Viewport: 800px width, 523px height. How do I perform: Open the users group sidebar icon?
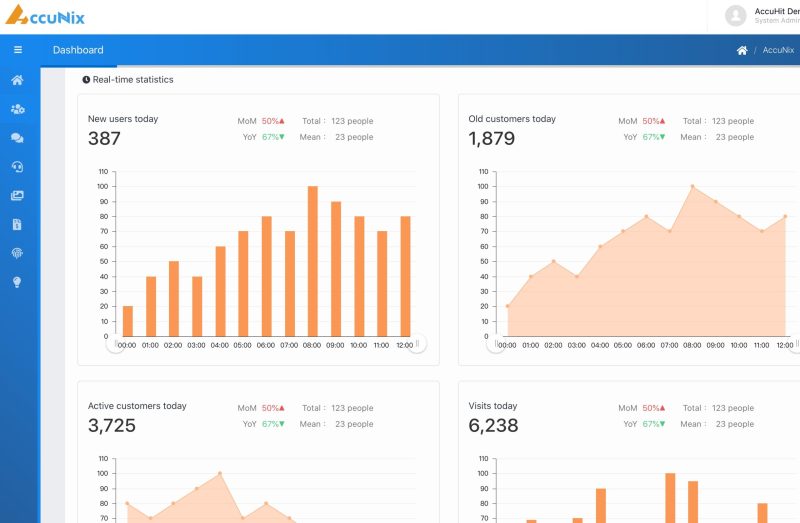point(17,109)
